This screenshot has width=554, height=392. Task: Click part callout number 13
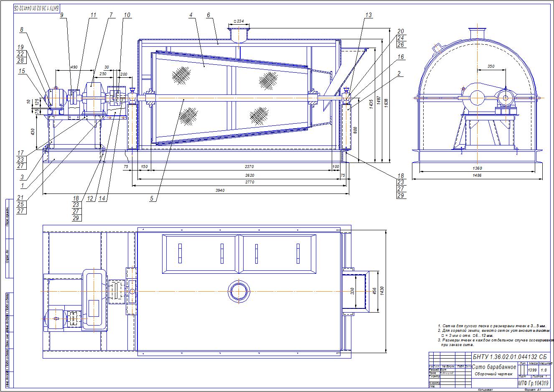coord(368,15)
